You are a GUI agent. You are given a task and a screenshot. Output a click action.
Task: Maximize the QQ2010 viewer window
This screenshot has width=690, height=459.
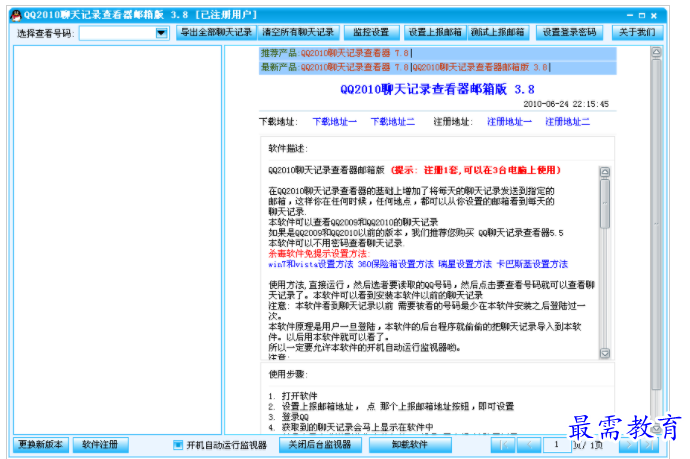pyautogui.click(x=642, y=15)
